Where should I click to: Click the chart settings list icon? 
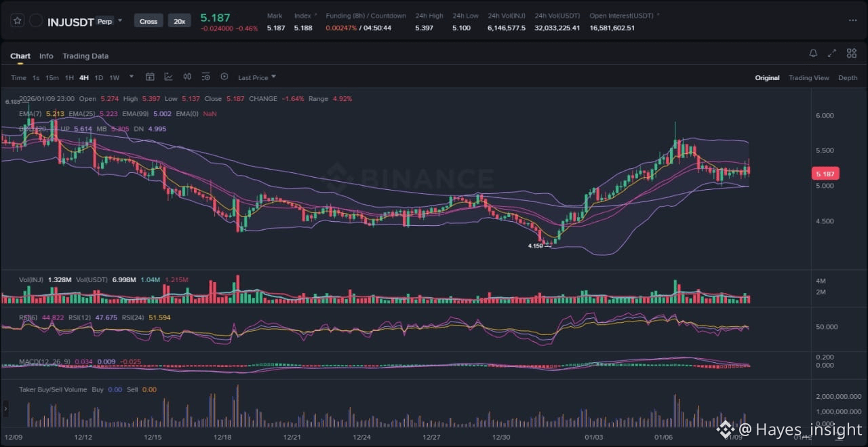[x=205, y=77]
